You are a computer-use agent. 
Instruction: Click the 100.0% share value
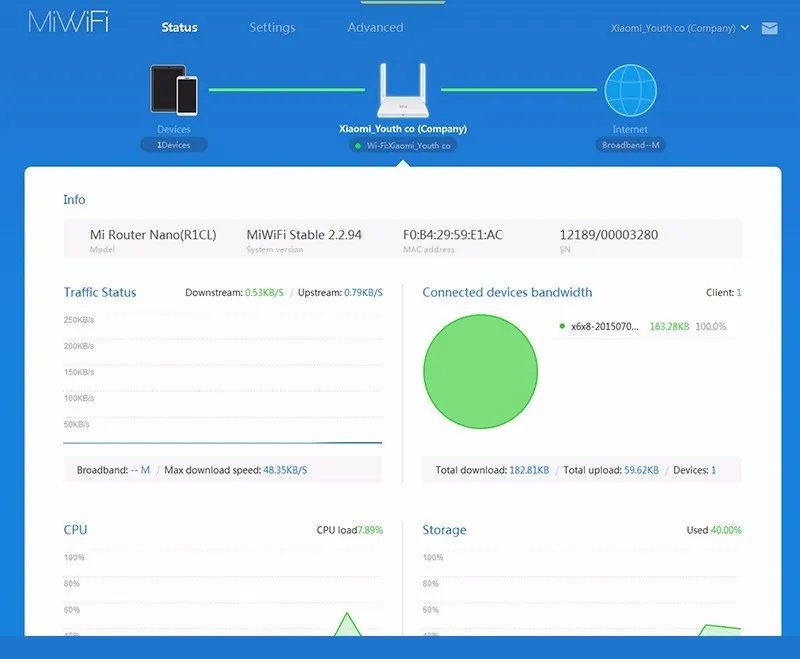[710, 326]
